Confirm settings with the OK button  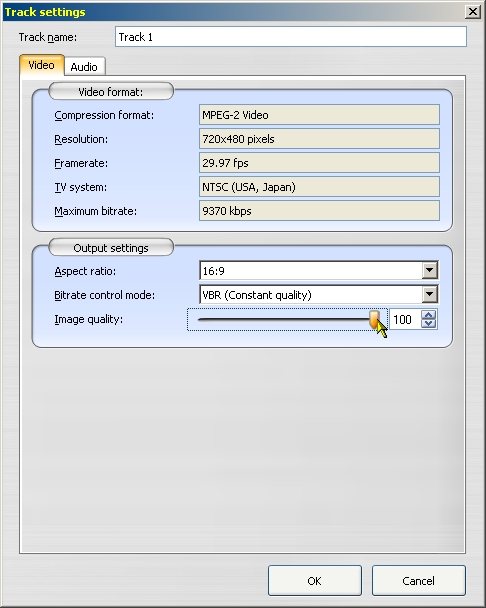pyautogui.click(x=315, y=580)
